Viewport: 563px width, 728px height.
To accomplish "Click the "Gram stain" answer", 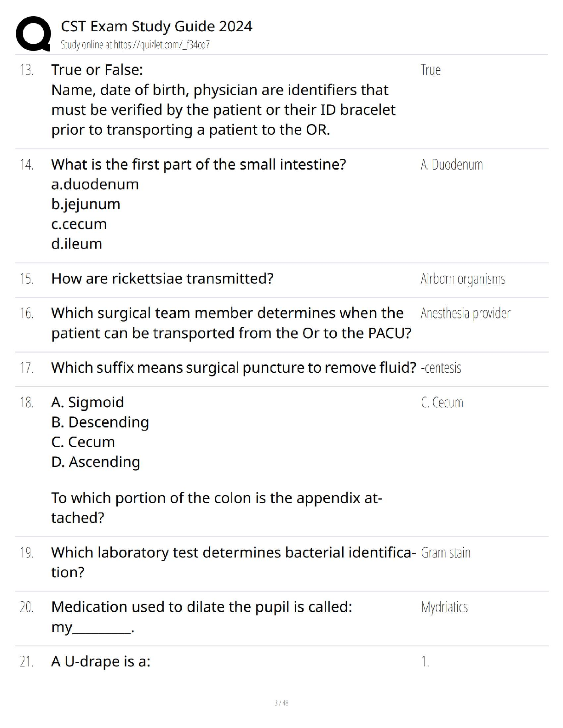I will click(x=445, y=552).
